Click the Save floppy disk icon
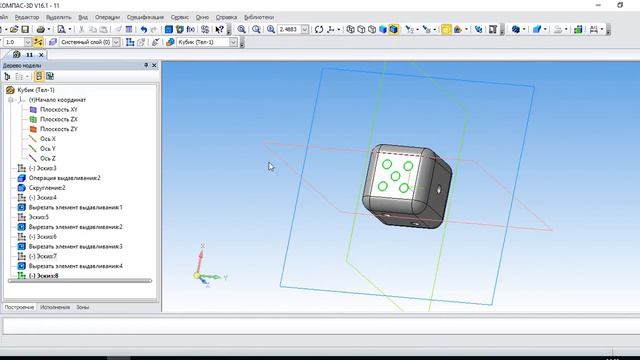Image resolution: width=640 pixels, height=360 pixels. click(25, 29)
